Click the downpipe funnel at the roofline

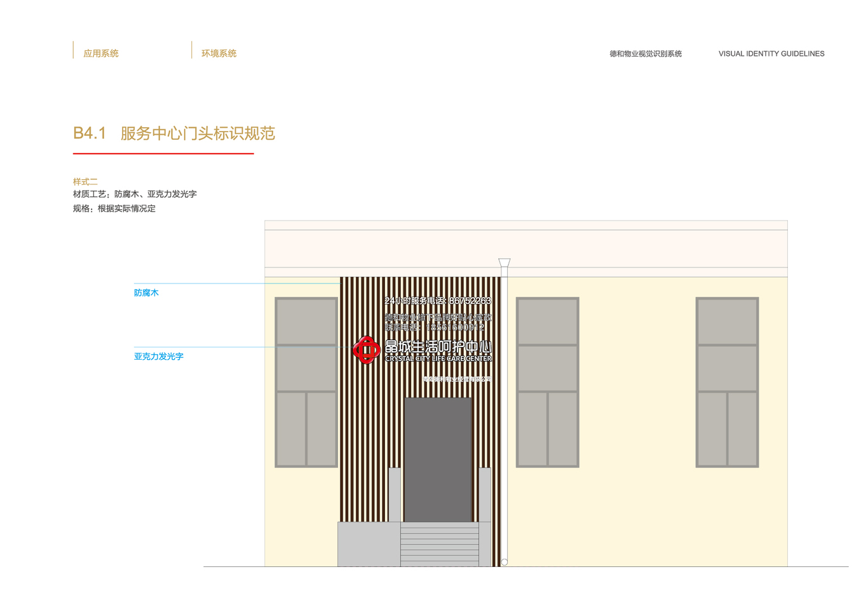505,263
